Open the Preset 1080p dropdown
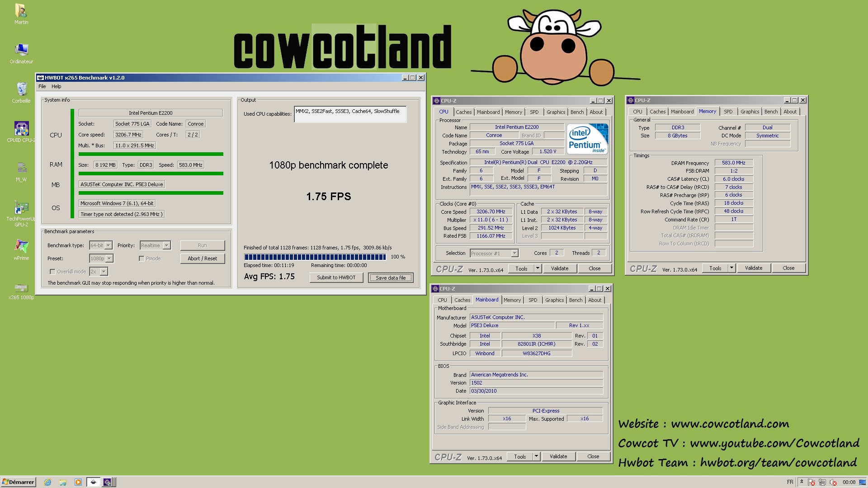Viewport: 868px width, 488px height. point(109,258)
